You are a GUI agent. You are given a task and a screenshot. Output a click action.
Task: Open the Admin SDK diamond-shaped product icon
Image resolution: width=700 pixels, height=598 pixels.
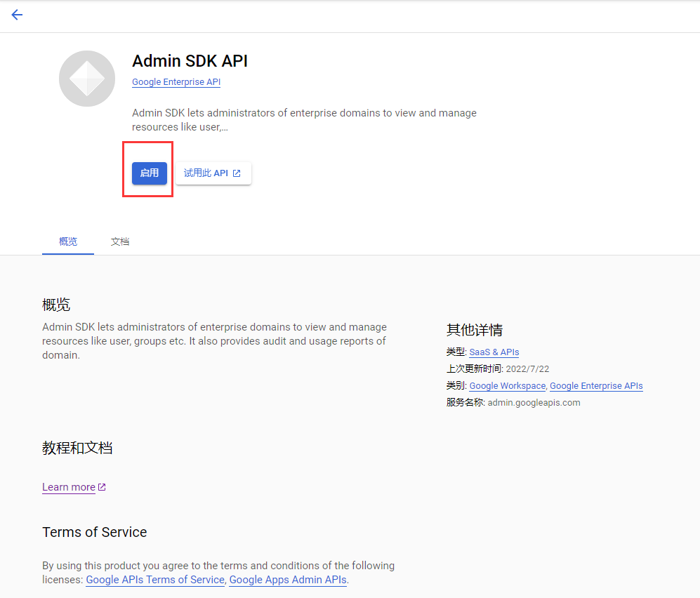(86, 78)
